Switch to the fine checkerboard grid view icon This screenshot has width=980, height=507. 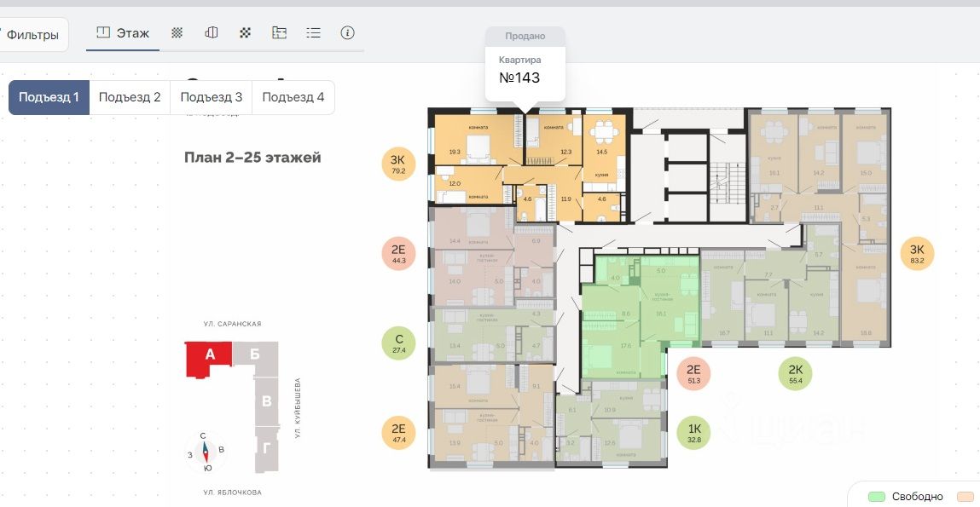point(177,33)
